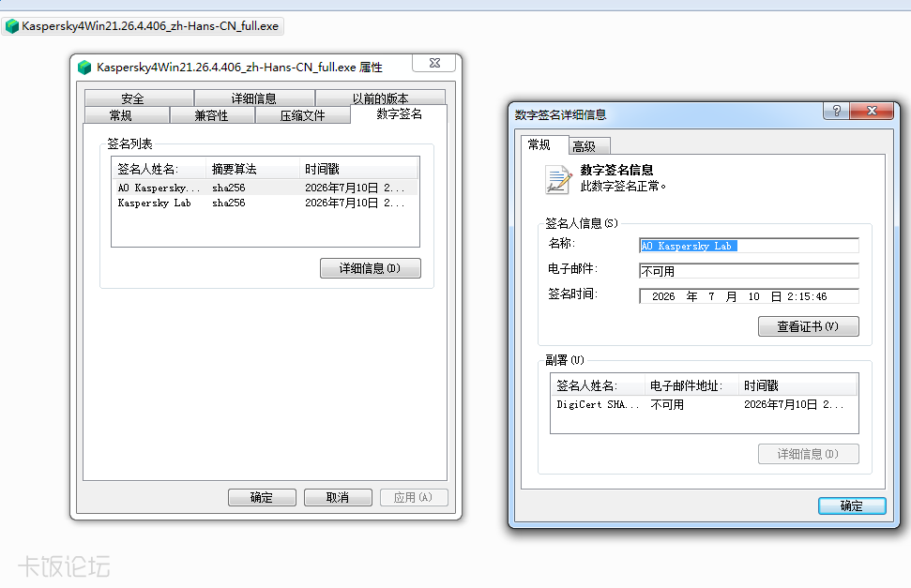Click the Kaspersky4Win21.26.4.406_zh-Hans-CN_full.exe file name

click(x=150, y=26)
